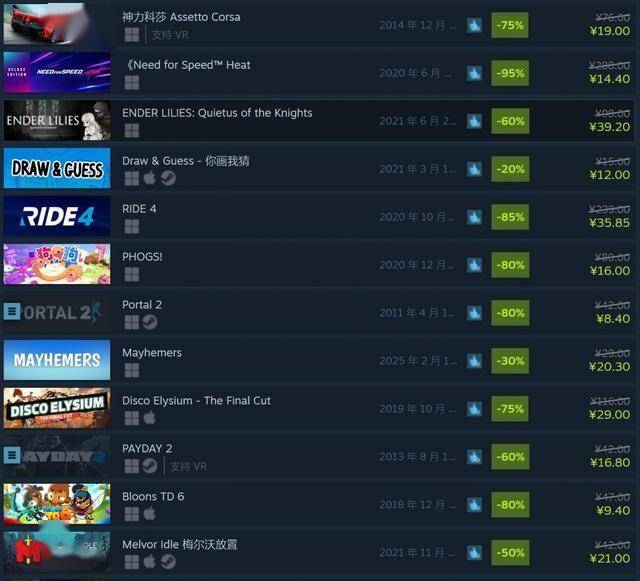This screenshot has width=640, height=581.
Task: Open the PHOGS! game title
Action: point(142,256)
